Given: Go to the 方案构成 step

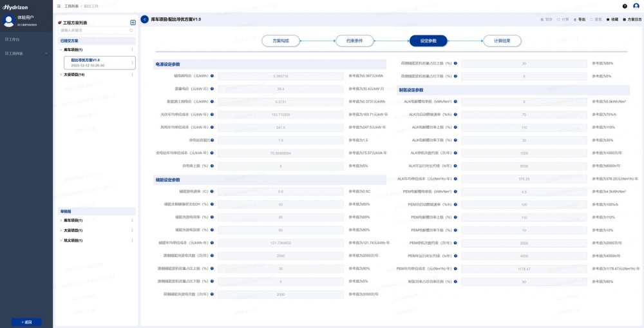Looking at the screenshot, I should click(x=280, y=41).
